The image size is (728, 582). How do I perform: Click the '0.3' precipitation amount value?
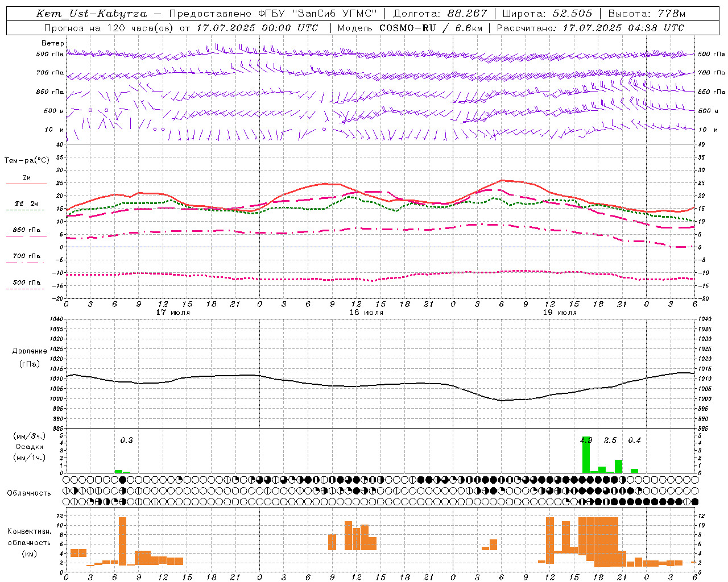click(x=126, y=440)
